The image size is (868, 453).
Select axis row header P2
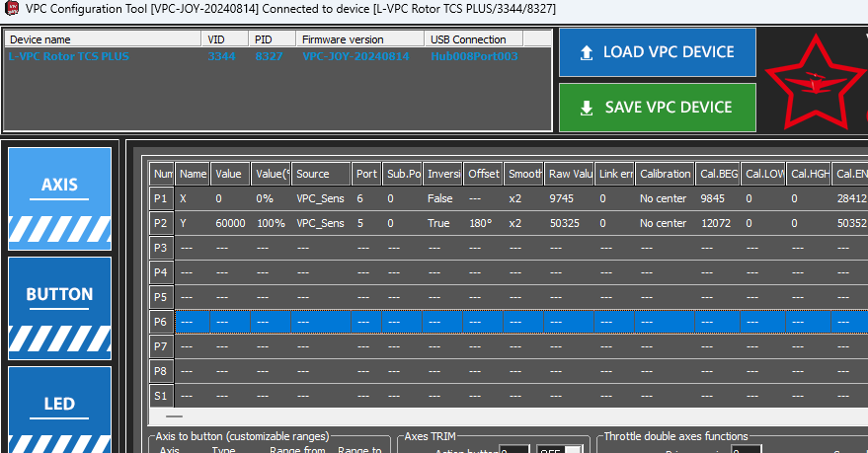coord(161,223)
